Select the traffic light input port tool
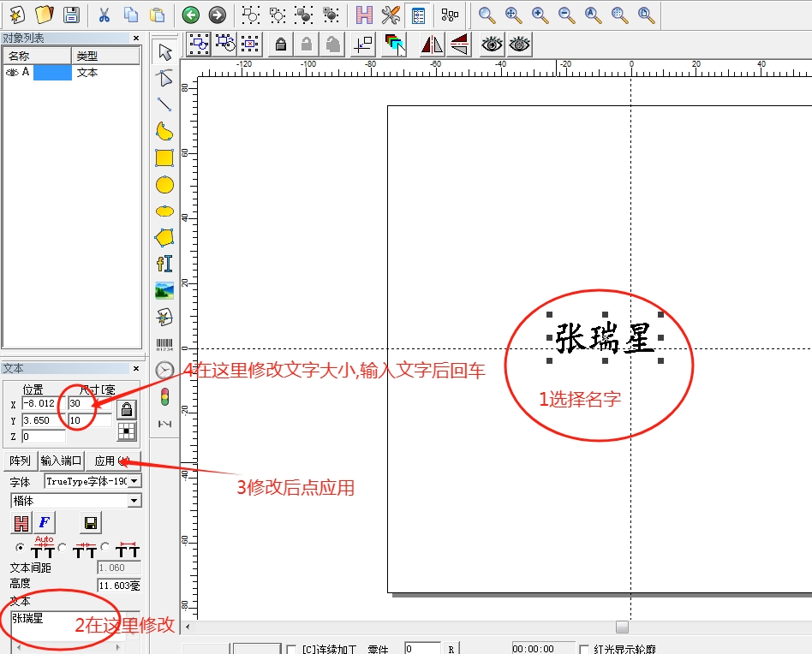Screen dimensions: 812x654 (x=164, y=397)
